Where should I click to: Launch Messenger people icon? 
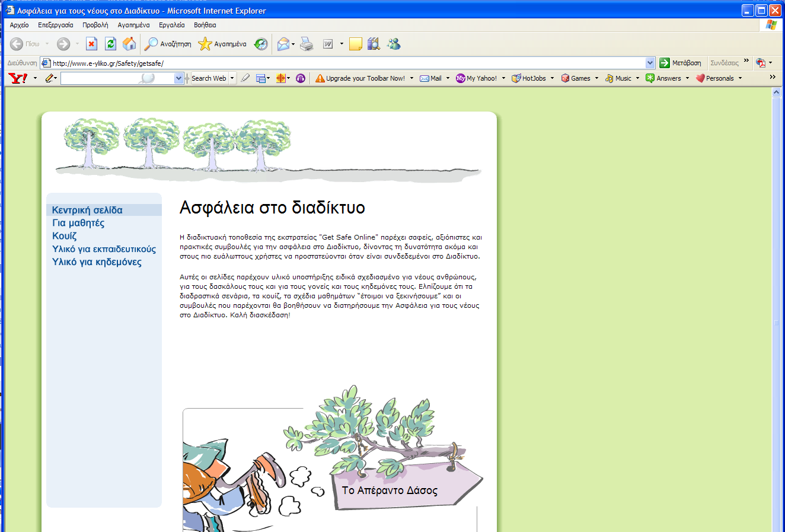394,44
